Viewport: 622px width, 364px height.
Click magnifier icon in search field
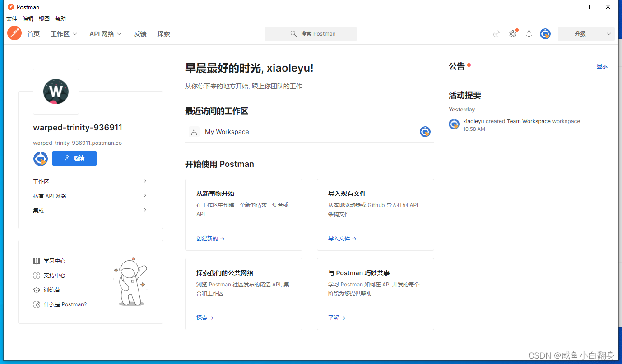coord(294,34)
